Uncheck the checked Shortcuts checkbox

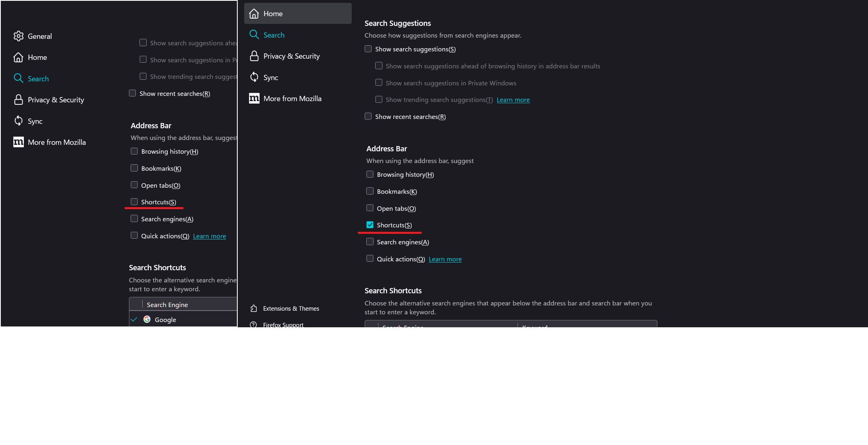click(x=370, y=225)
